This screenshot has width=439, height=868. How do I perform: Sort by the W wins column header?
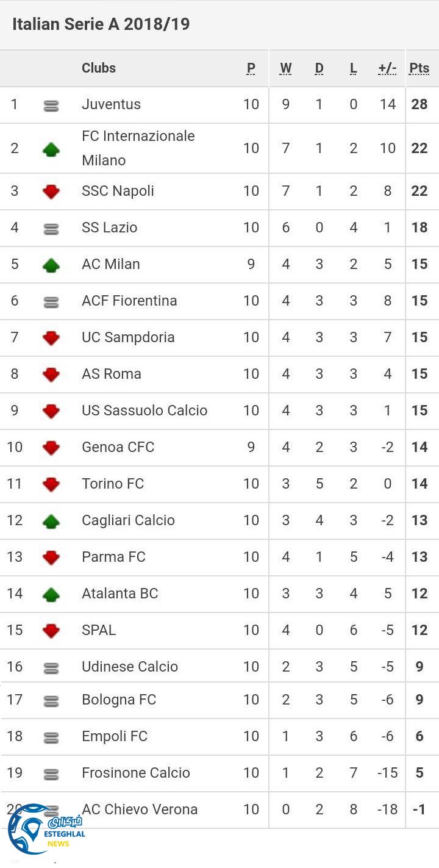[x=285, y=68]
